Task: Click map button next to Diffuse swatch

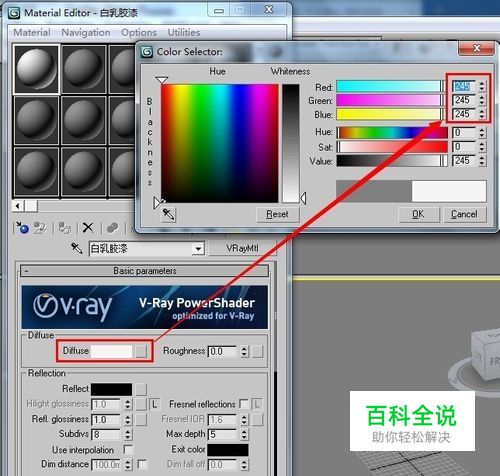Action: (141, 351)
